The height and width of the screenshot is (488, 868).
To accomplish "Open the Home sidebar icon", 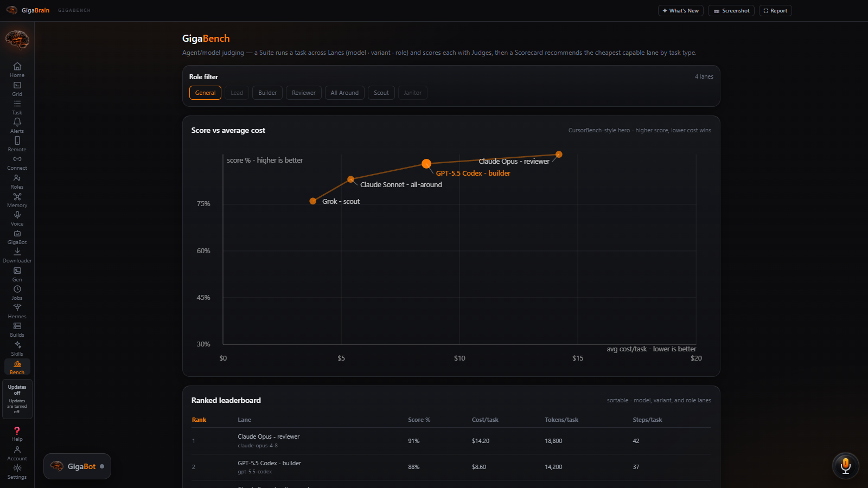I will pos(17,70).
